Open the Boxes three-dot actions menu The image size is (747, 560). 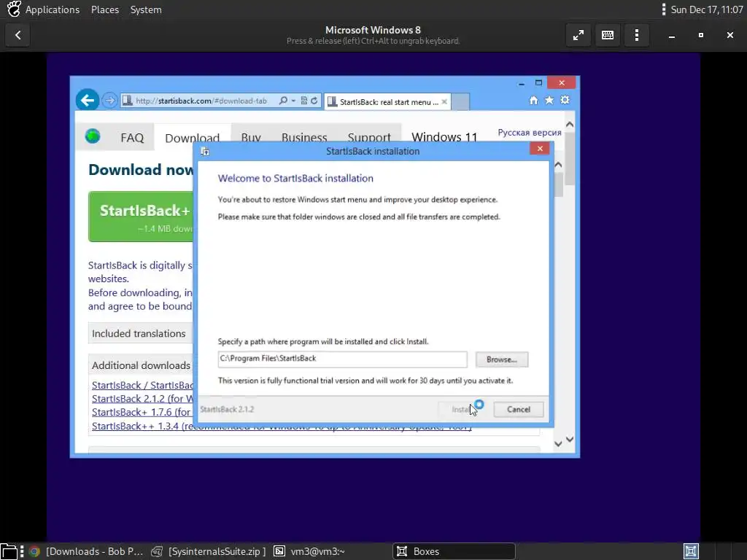click(636, 35)
